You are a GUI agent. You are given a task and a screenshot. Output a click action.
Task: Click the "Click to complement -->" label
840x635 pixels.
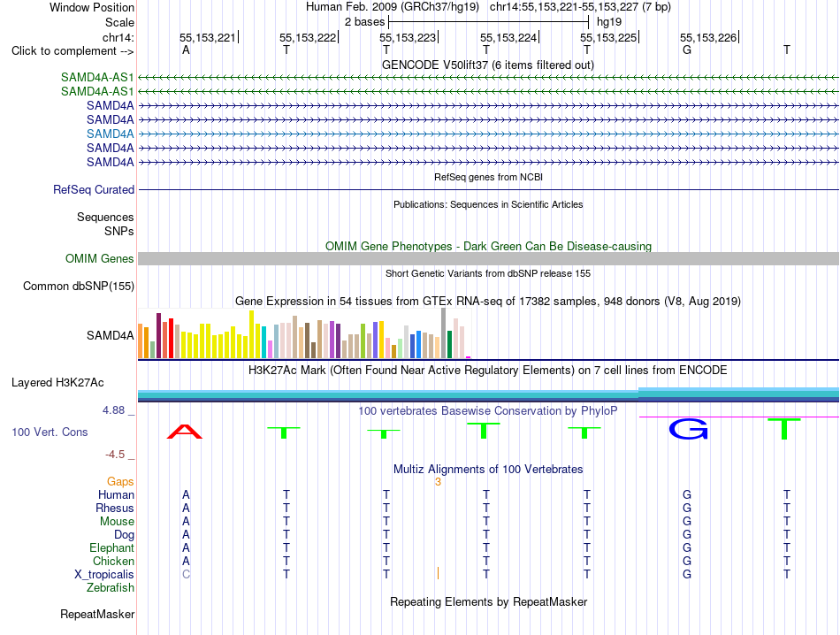click(73, 51)
